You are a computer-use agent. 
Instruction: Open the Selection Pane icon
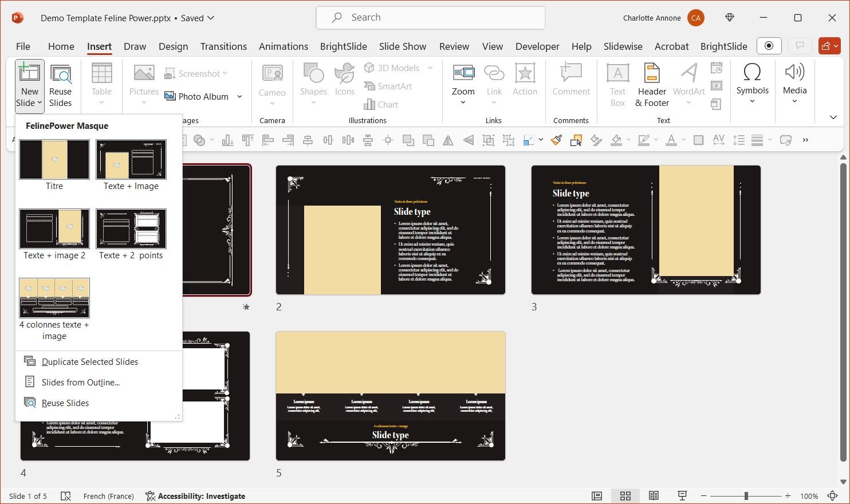576,140
